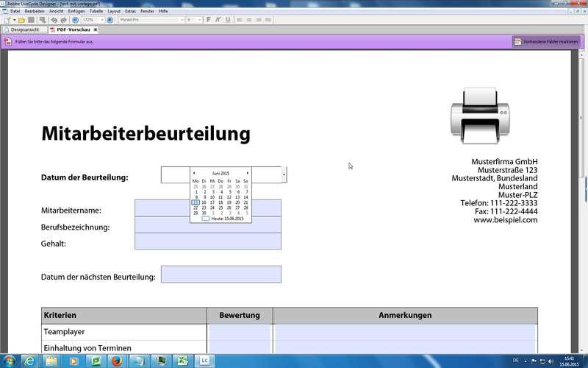Close the PDF-Vorschau tab
Viewport: 588px width, 368px height.
96,29
